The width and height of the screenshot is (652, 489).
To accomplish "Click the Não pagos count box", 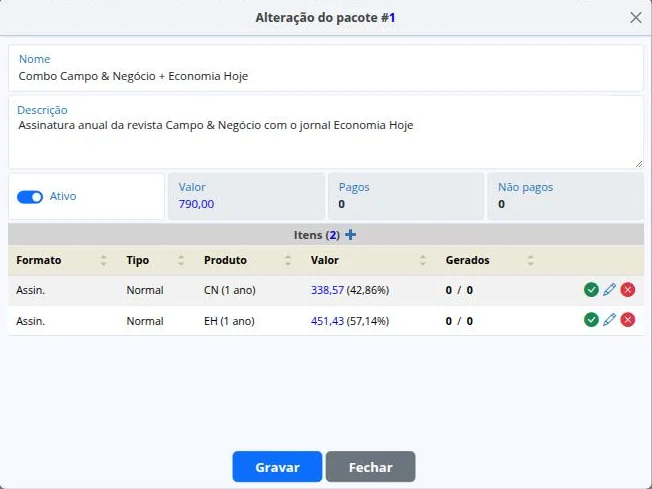I will click(x=566, y=196).
